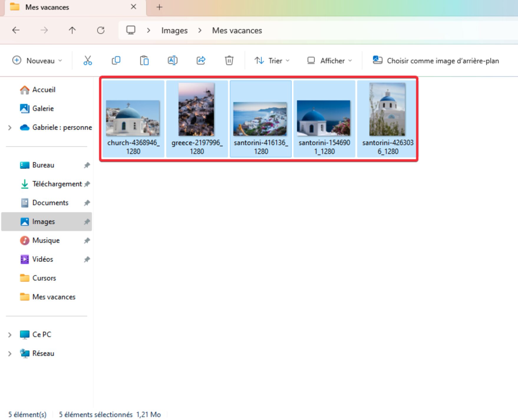Click the chevron before Mes vacances breadcrumb
The image size is (518, 420).
click(200, 30)
